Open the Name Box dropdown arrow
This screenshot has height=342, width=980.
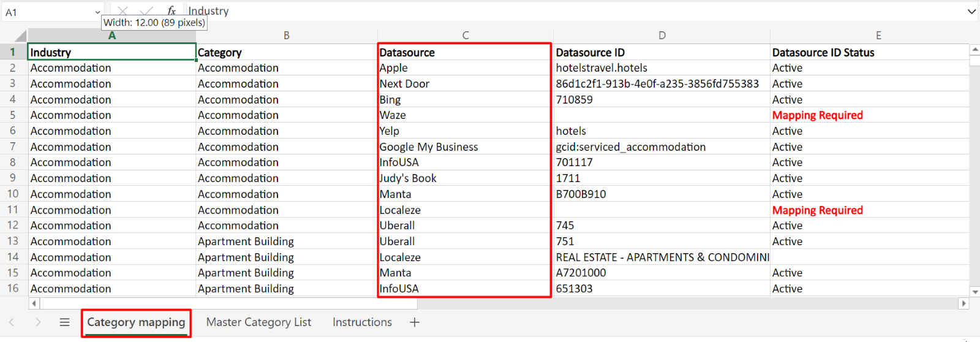tap(97, 12)
